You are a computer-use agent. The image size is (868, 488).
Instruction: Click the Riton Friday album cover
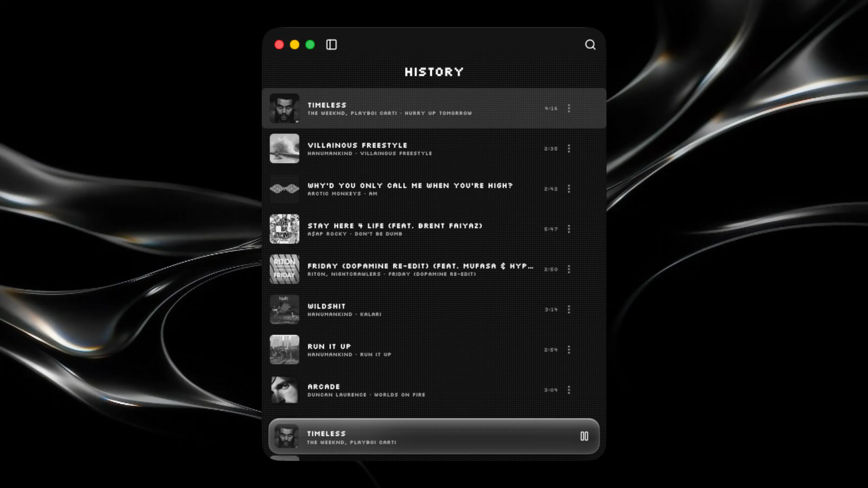[284, 269]
